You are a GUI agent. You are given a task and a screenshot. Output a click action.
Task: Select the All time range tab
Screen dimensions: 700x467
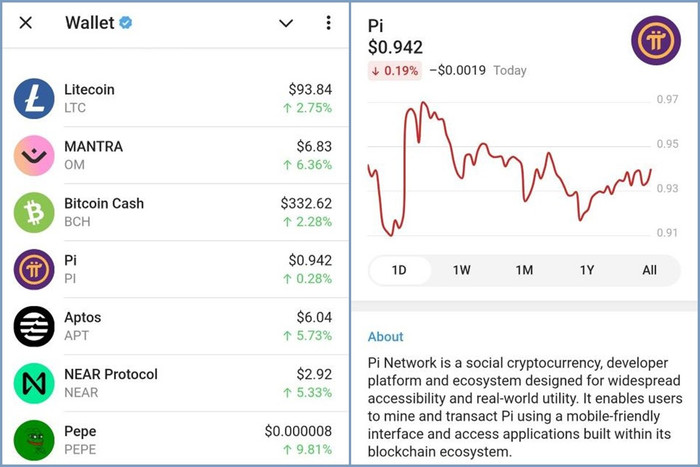650,270
